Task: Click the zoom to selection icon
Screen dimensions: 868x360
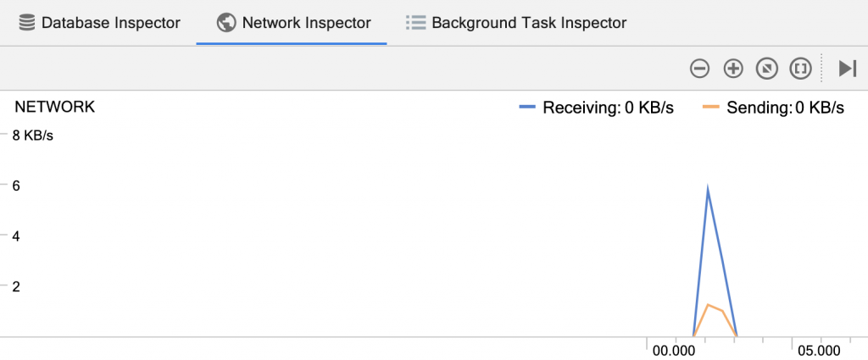Action: tap(801, 69)
